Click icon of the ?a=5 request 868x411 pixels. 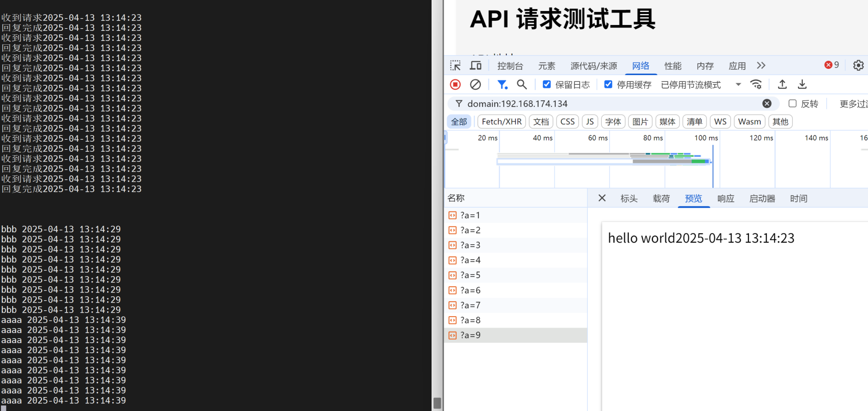coord(452,275)
